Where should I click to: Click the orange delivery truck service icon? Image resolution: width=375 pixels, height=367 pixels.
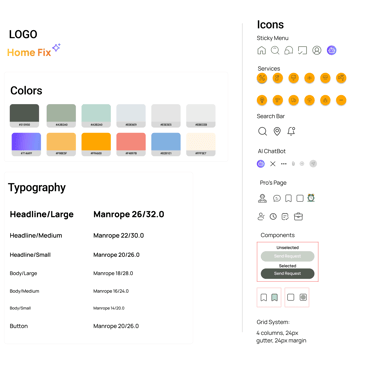(293, 100)
